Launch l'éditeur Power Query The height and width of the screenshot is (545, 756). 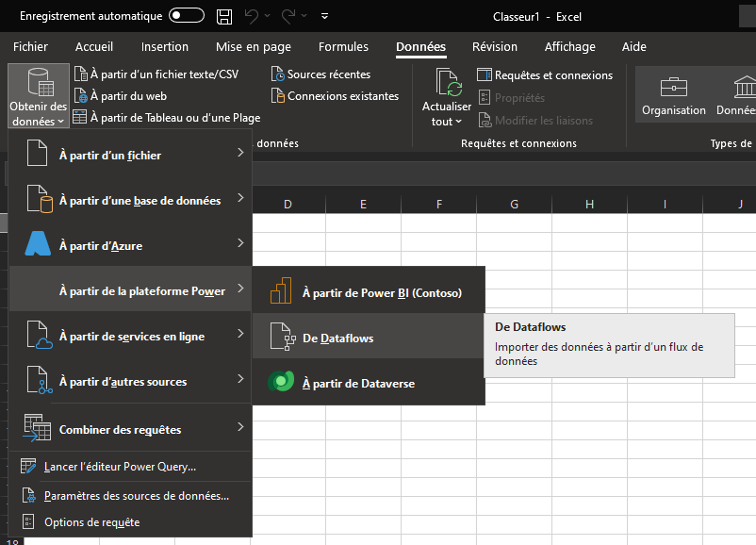pyautogui.click(x=130, y=467)
